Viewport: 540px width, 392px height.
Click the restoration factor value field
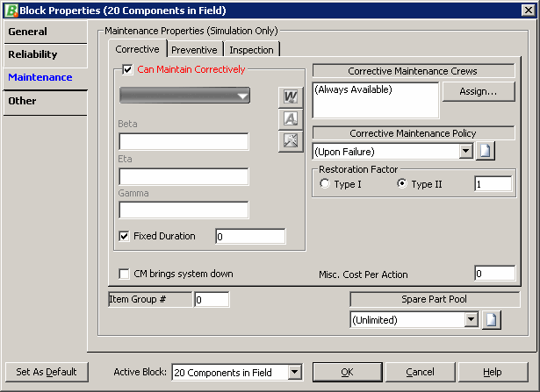coord(493,184)
